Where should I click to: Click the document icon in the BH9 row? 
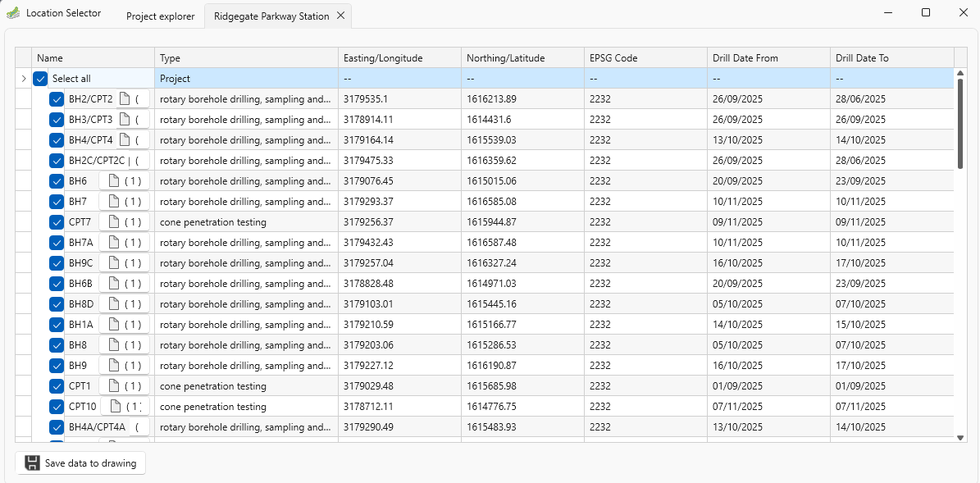114,366
